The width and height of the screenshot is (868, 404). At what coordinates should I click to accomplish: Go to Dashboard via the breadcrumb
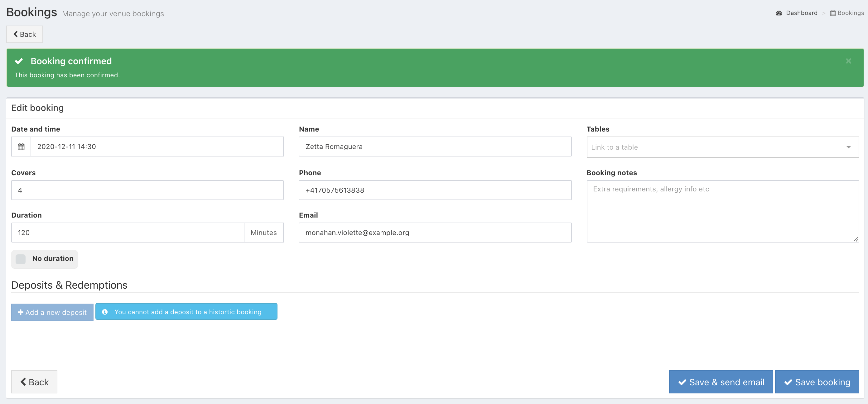tap(801, 13)
